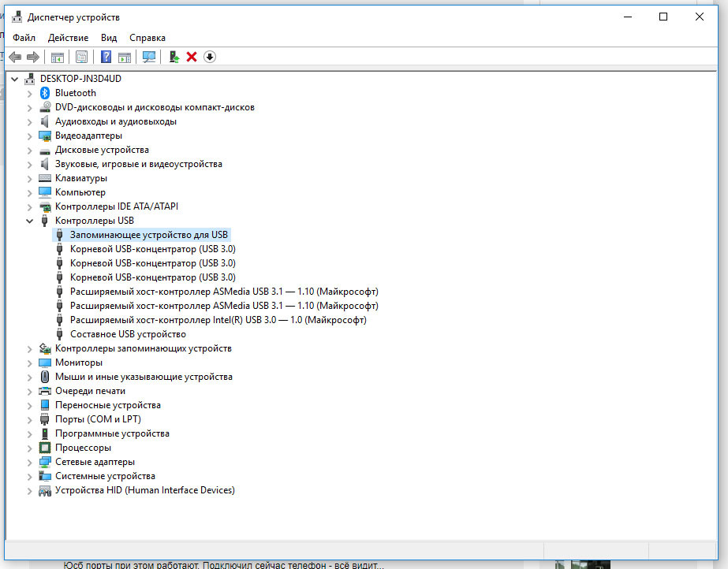Click the action pane toolbar icon
The height and width of the screenshot is (569, 728).
125,57
